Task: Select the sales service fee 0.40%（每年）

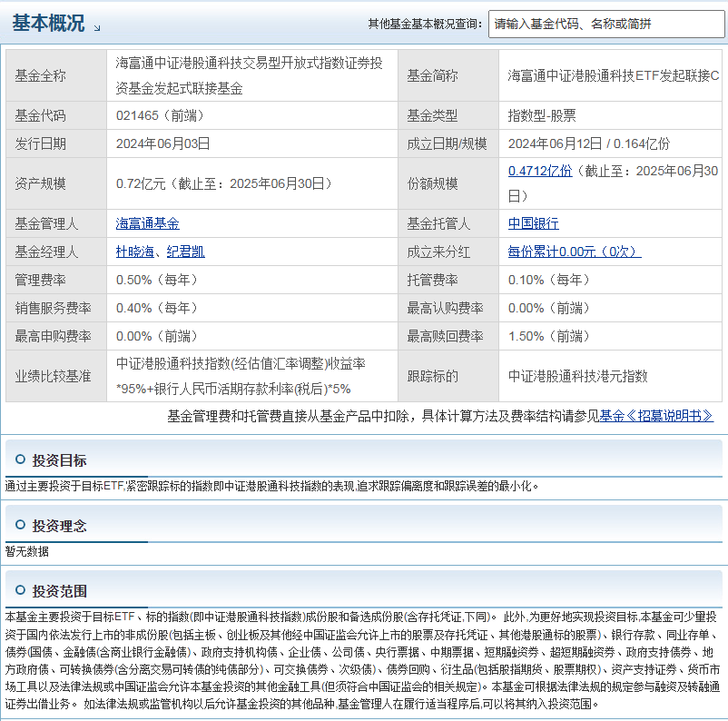Action: point(157,308)
